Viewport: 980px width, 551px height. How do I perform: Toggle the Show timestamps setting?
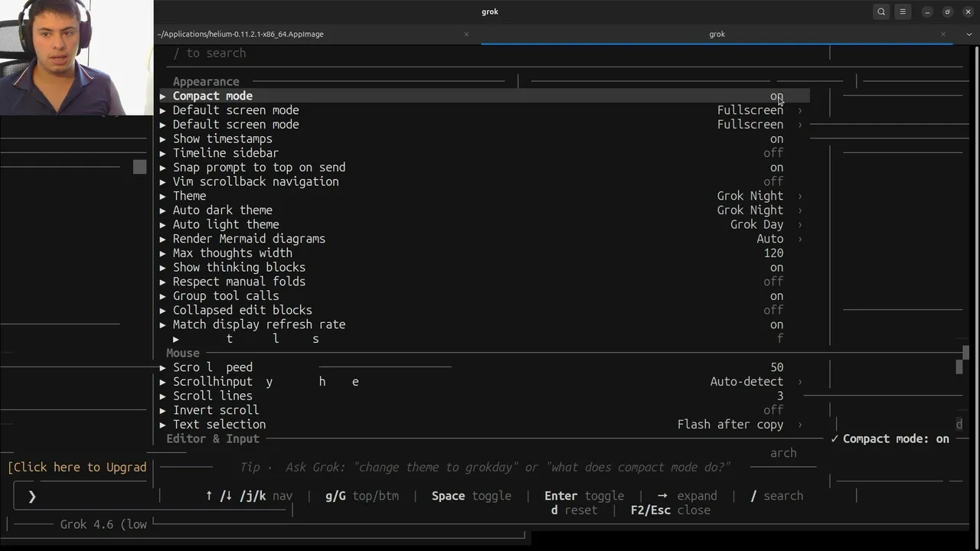(x=776, y=139)
